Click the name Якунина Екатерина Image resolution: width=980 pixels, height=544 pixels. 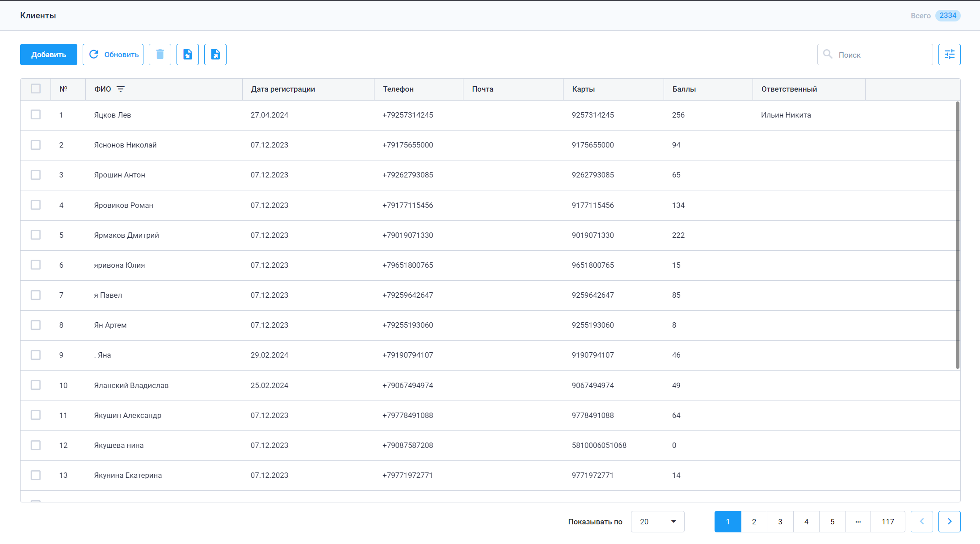pos(128,475)
